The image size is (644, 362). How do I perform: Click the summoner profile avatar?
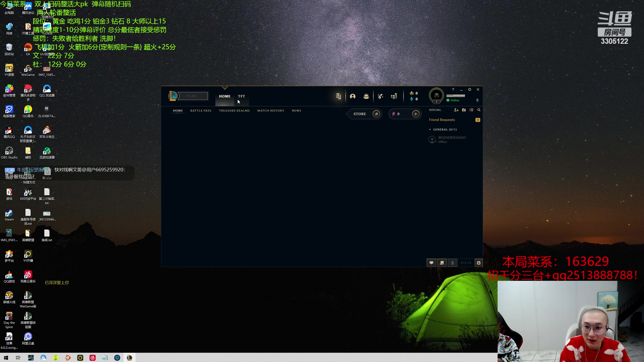click(x=436, y=96)
